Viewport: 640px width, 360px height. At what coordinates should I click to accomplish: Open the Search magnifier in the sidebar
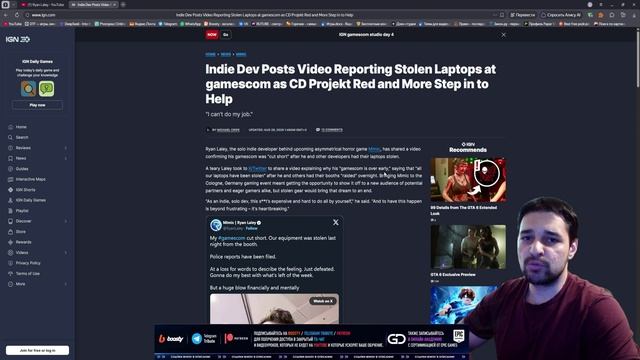pyautogui.click(x=10, y=138)
